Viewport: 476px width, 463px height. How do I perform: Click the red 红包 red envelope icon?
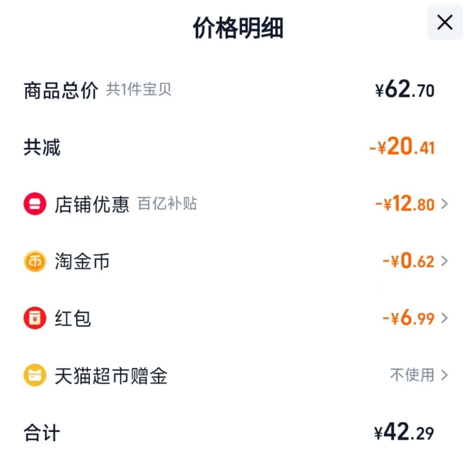pos(34,319)
